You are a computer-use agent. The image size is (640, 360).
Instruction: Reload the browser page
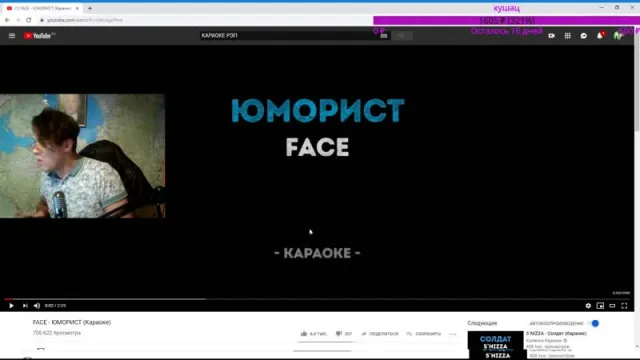coord(29,20)
